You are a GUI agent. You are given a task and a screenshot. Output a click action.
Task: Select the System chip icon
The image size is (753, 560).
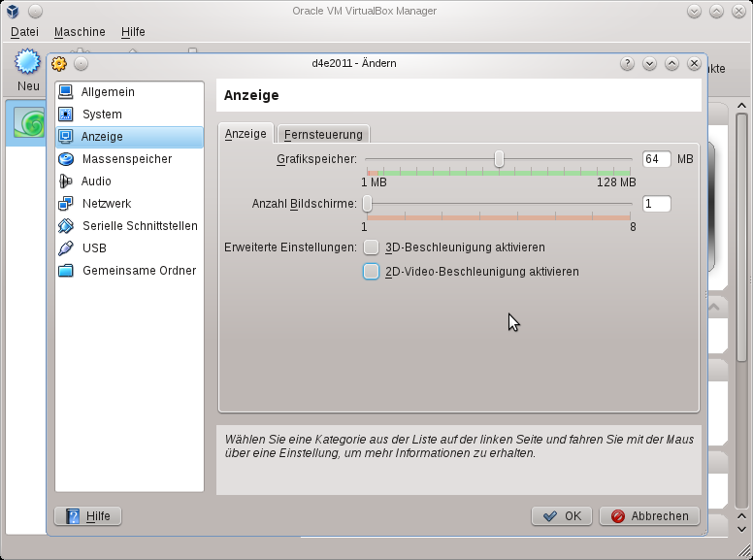coord(66,115)
